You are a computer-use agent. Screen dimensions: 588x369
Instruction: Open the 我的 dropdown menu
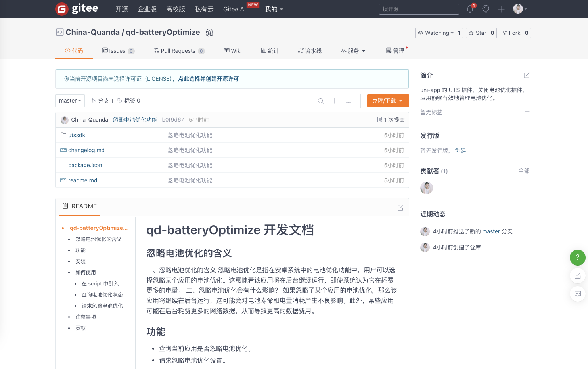click(x=274, y=9)
